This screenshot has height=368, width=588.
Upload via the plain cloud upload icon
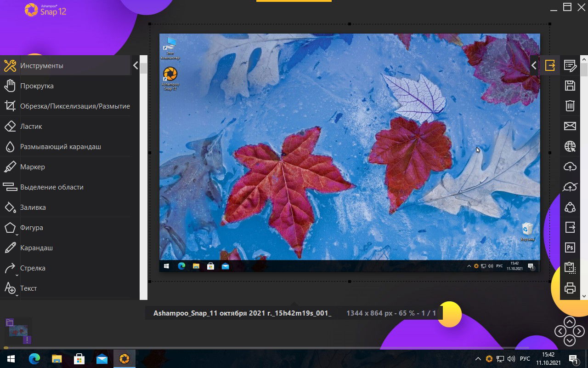(570, 167)
